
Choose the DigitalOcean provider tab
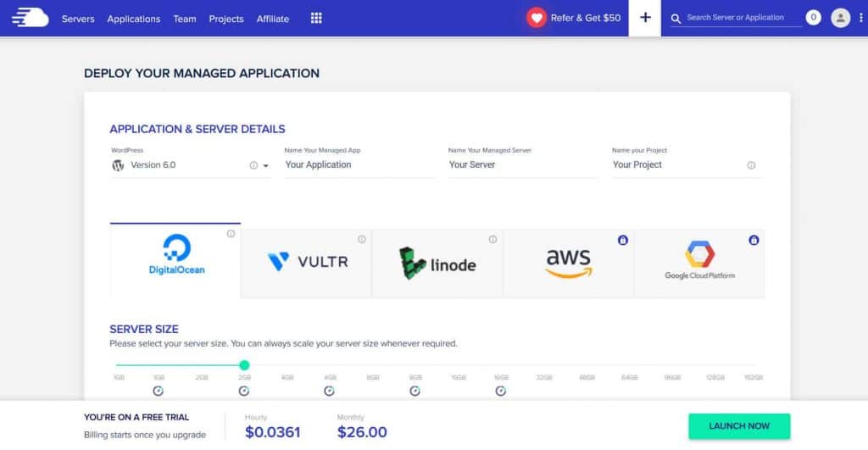(175, 260)
